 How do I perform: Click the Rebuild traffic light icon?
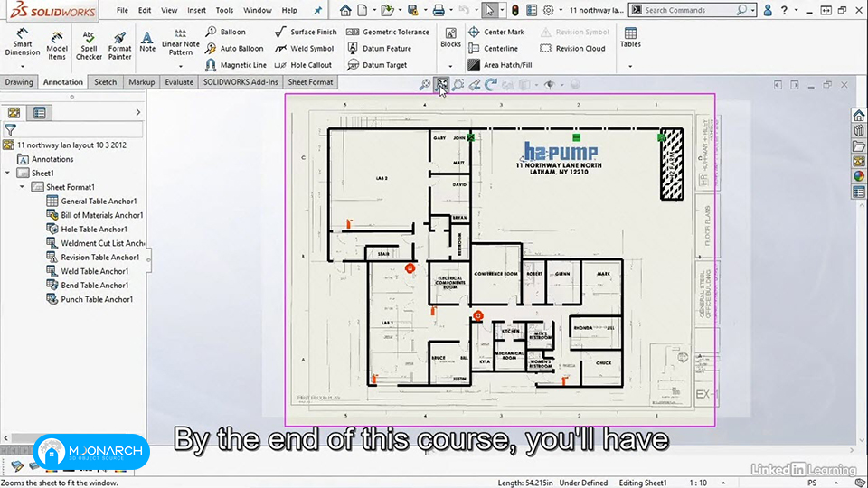pos(514,10)
